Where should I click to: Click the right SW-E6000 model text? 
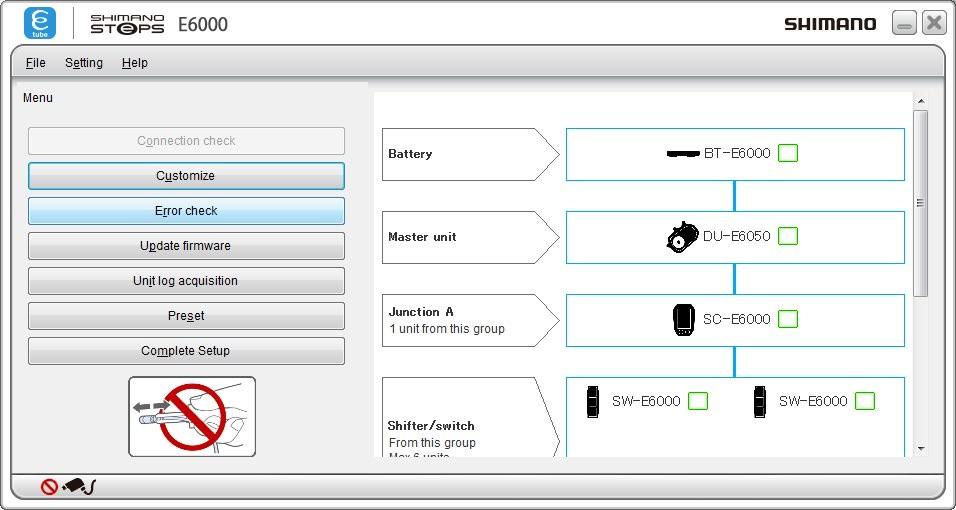(813, 401)
